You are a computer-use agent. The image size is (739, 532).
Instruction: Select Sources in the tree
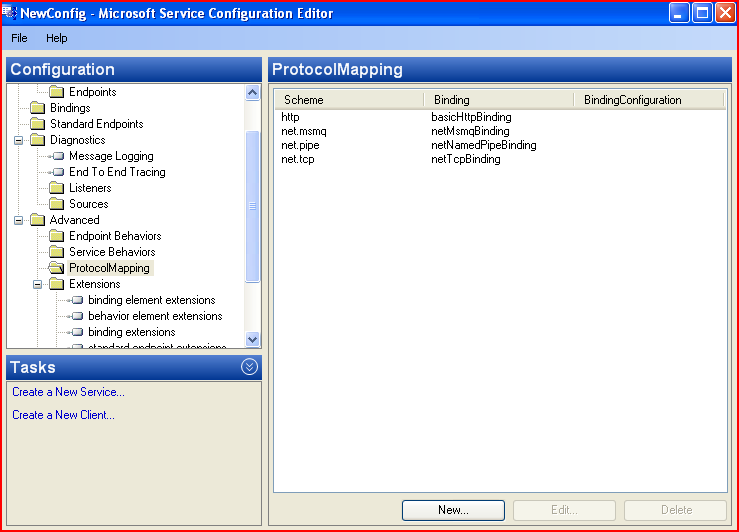(89, 204)
